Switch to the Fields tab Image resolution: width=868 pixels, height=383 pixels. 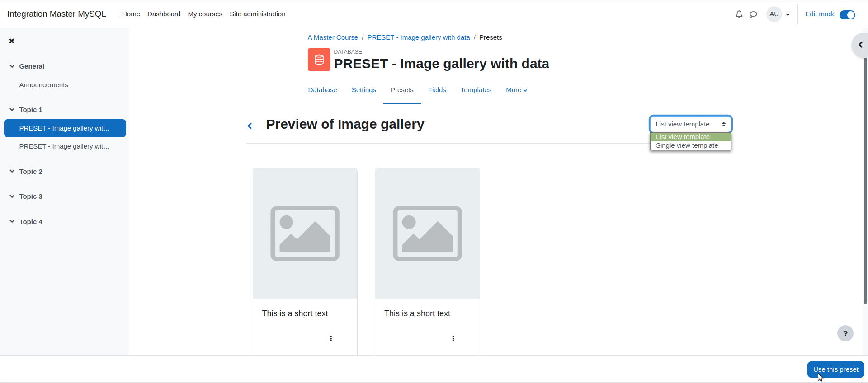(437, 90)
